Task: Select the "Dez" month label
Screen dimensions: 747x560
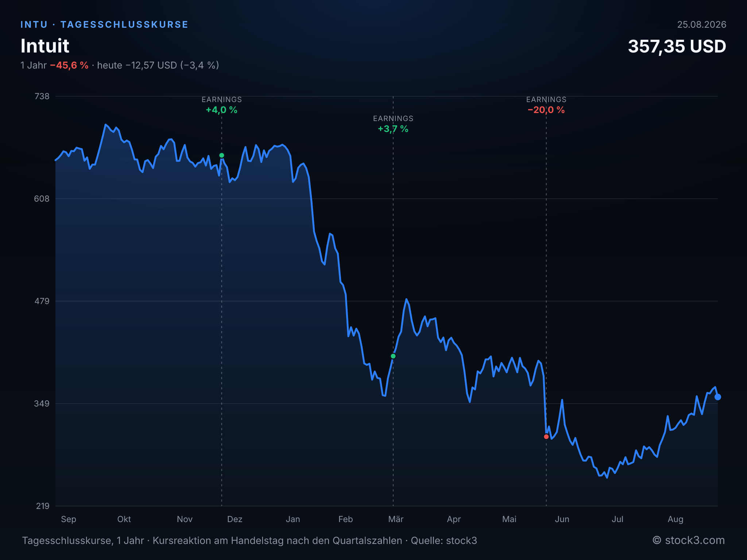Action: click(235, 519)
